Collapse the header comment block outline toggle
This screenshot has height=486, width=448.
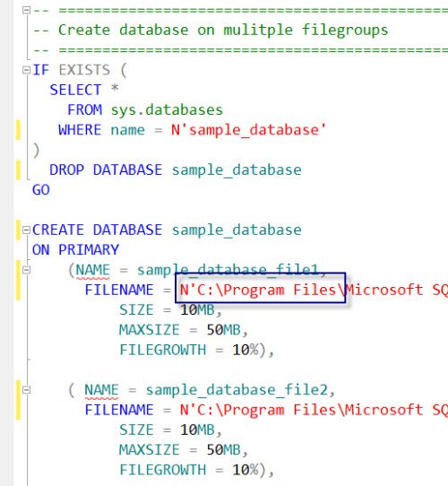[x=26, y=10]
